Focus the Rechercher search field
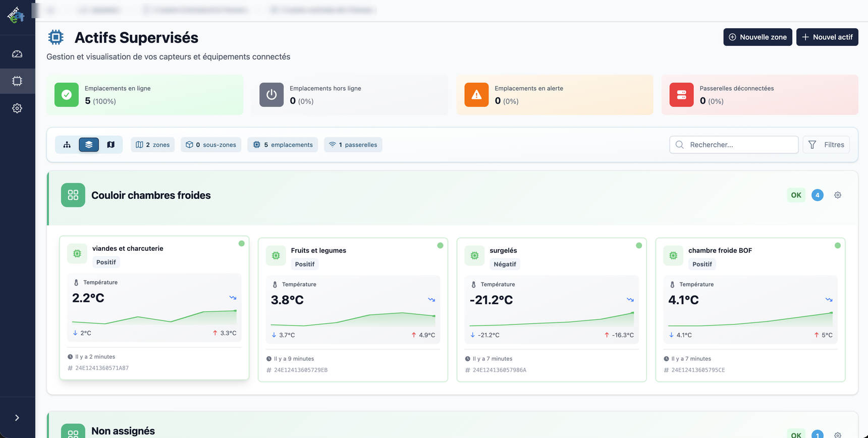This screenshot has width=868, height=438. click(734, 145)
